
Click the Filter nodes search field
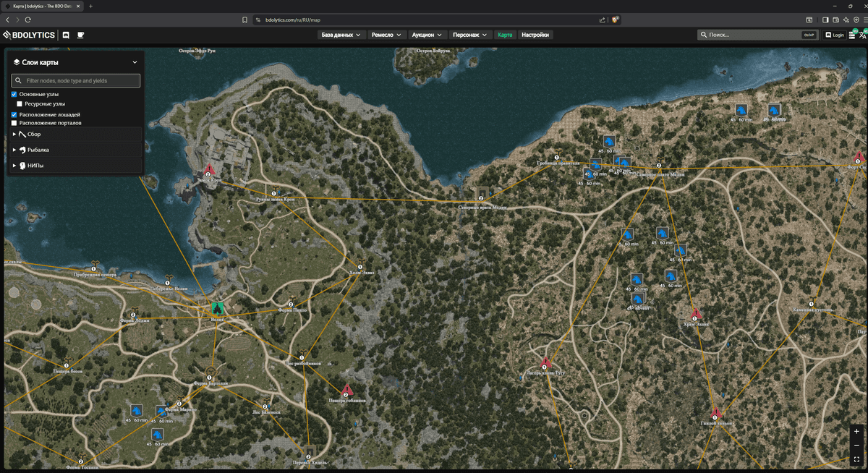[x=76, y=80]
